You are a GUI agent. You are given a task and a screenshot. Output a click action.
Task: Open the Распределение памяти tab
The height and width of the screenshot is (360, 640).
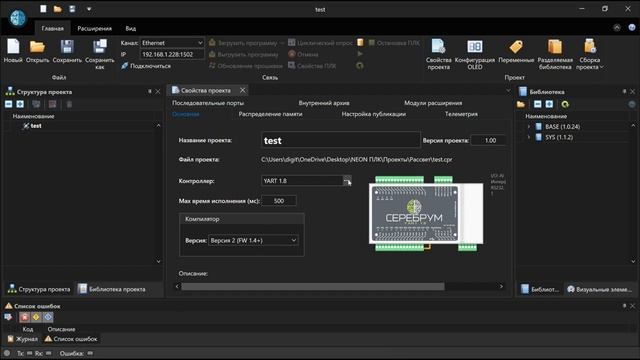pyautogui.click(x=270, y=114)
